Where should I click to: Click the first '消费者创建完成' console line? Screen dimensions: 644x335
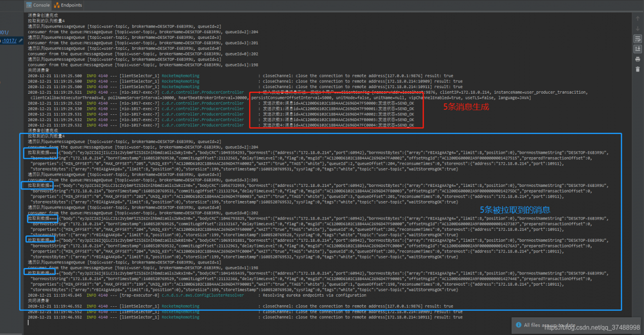tap(42, 16)
